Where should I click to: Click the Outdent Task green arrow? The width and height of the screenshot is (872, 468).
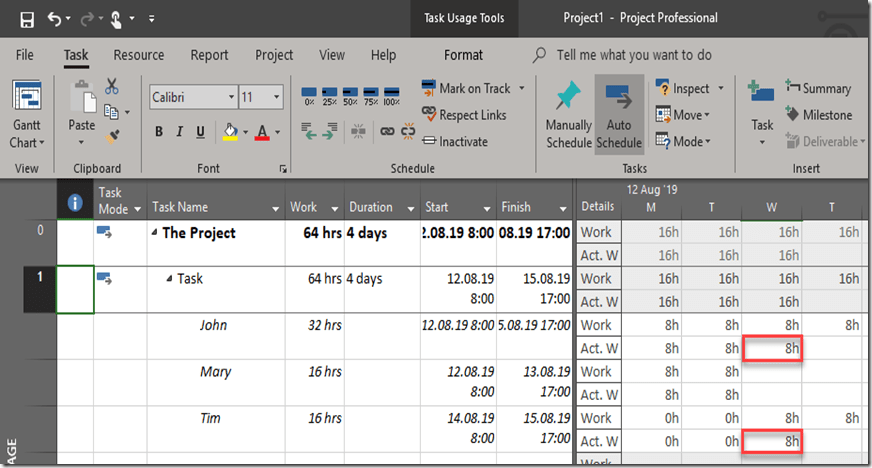[x=311, y=131]
